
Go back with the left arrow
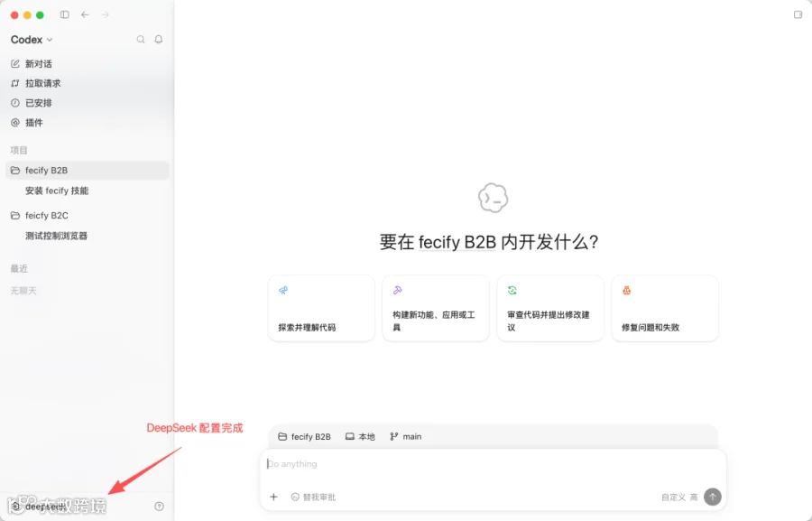pyautogui.click(x=85, y=14)
